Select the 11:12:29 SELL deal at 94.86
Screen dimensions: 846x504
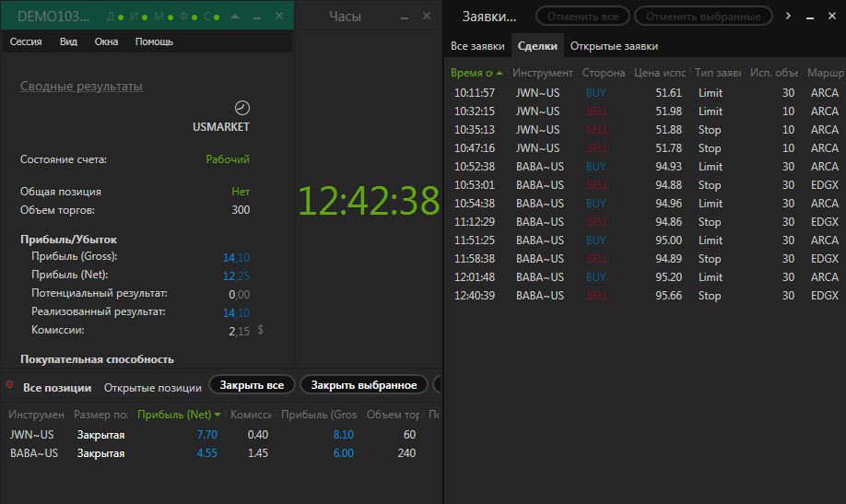646,222
